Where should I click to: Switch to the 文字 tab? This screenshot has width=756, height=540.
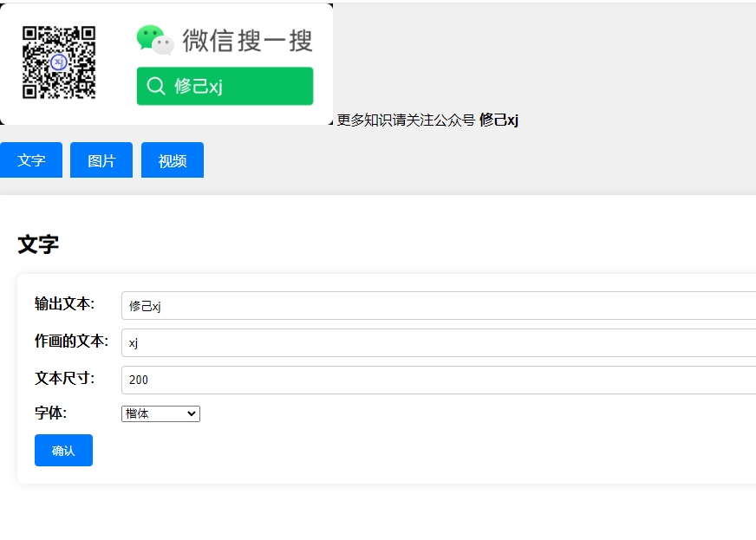pyautogui.click(x=31, y=160)
